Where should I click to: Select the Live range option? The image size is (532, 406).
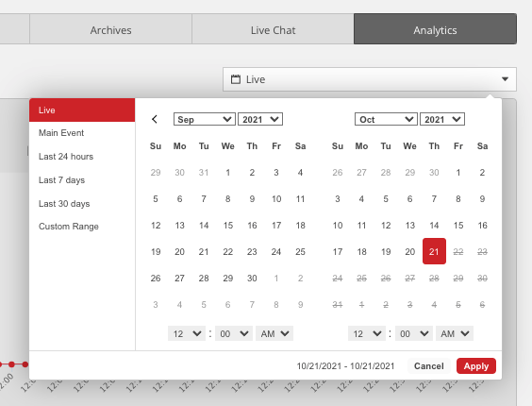(82, 110)
